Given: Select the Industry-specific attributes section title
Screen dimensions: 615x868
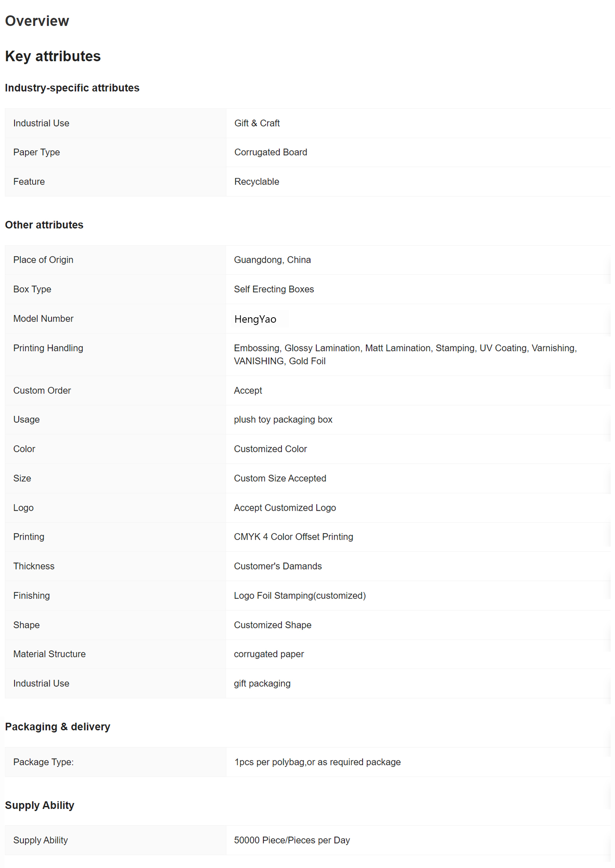Looking at the screenshot, I should tap(72, 88).
